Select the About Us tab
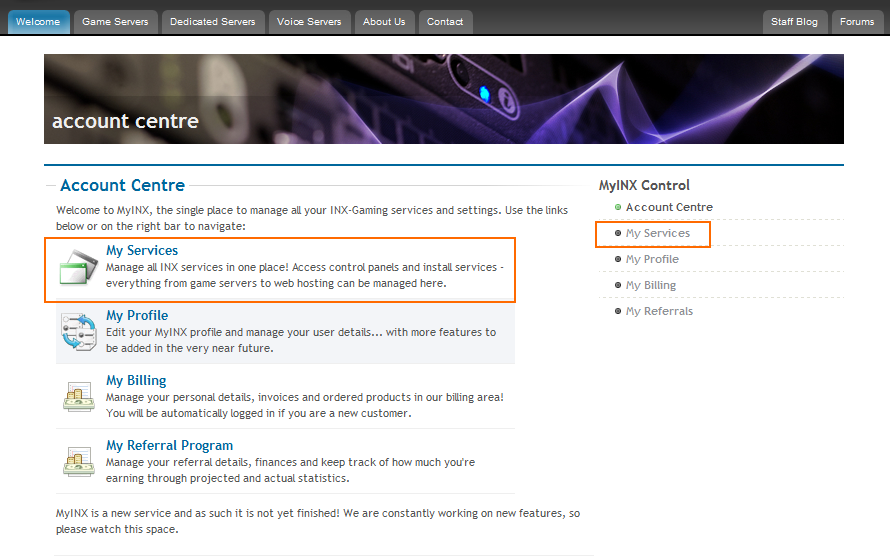Viewport: 890px width, 558px height. coord(384,22)
